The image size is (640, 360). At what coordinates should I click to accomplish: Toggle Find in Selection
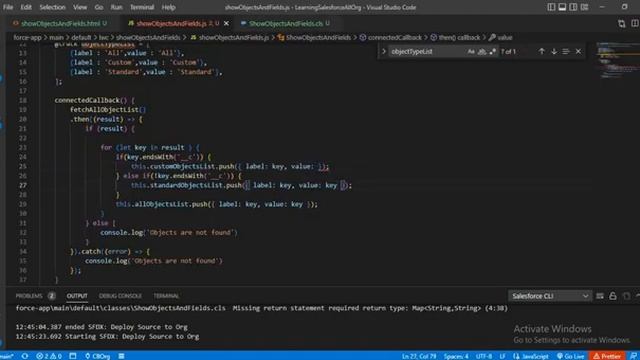pos(566,51)
